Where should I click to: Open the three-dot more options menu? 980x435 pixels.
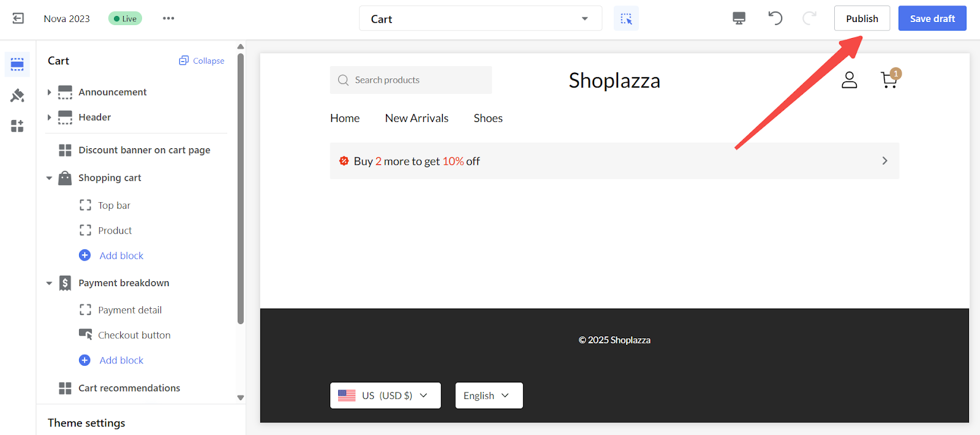click(168, 18)
